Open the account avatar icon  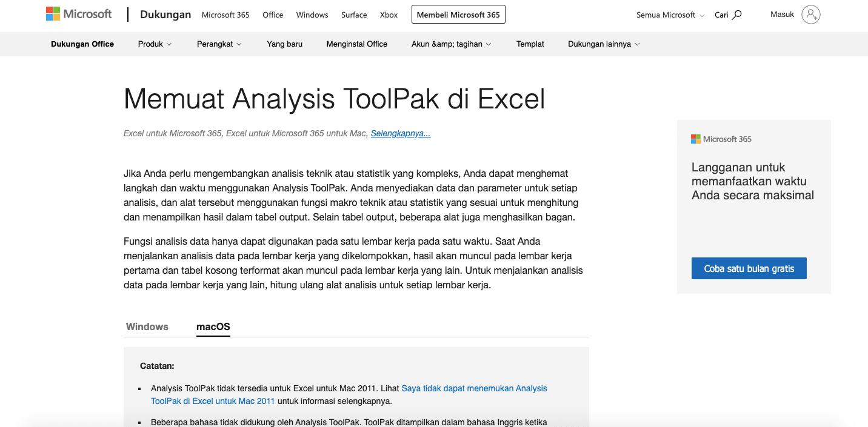810,15
